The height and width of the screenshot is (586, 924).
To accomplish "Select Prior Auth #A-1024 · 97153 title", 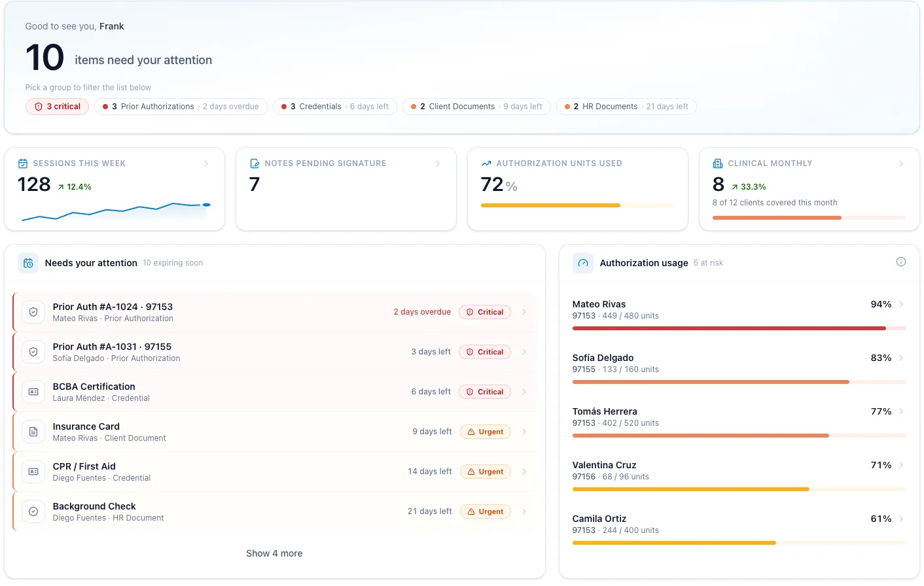I will [x=113, y=307].
